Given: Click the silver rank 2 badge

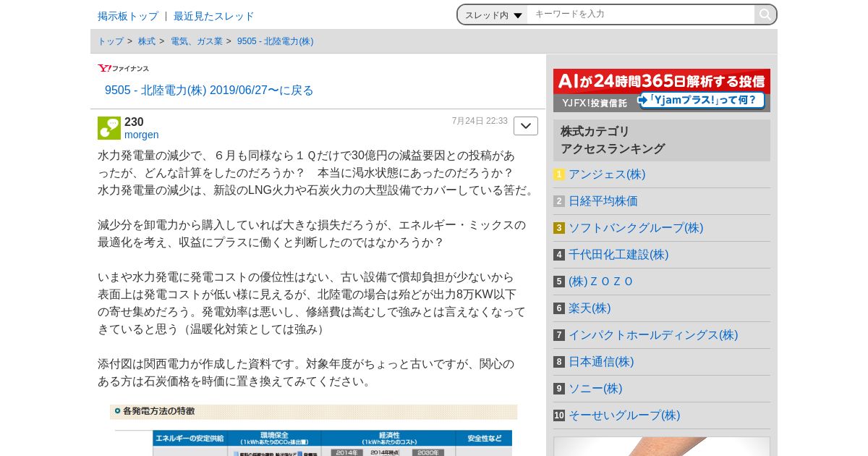Looking at the screenshot, I should click(559, 201).
